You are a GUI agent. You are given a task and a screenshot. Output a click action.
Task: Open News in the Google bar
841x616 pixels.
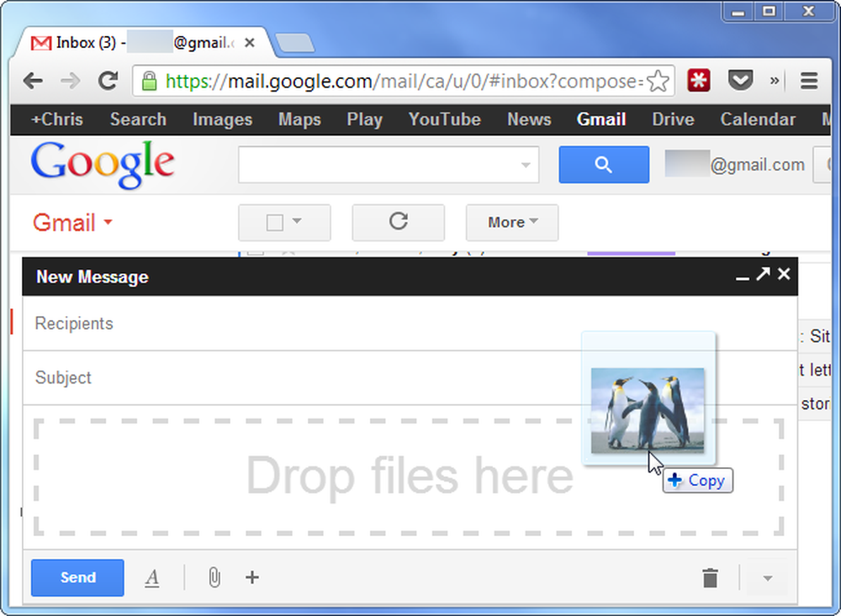(x=529, y=119)
